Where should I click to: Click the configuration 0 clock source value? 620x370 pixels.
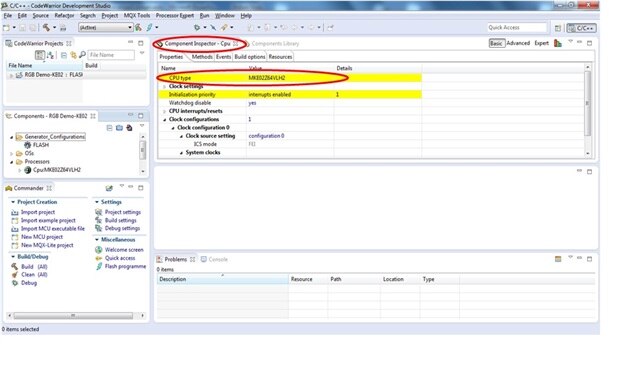click(266, 136)
